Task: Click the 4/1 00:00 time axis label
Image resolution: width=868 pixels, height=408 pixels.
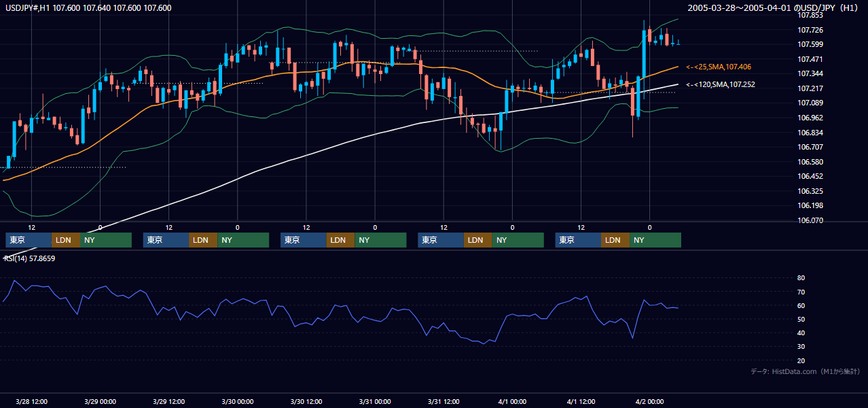Action: coord(512,401)
